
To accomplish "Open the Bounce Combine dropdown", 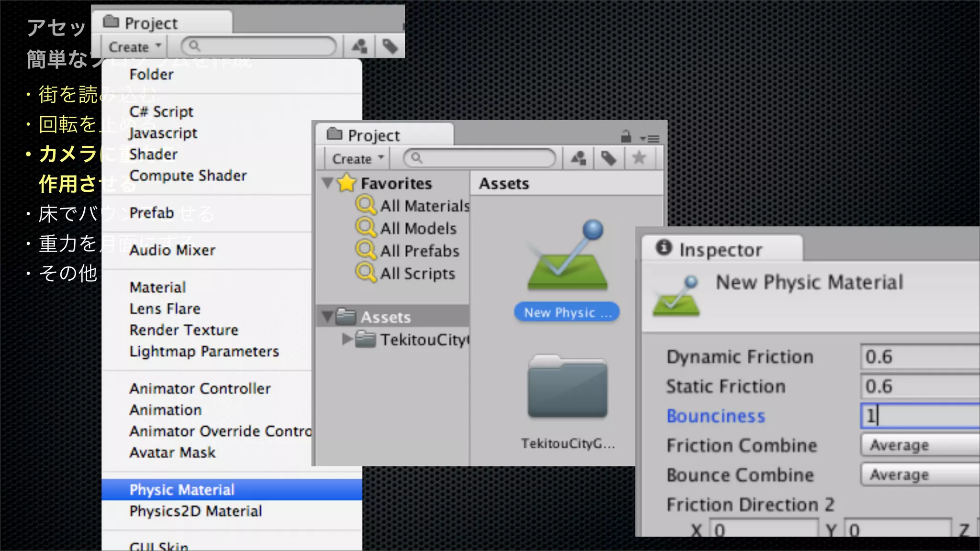I will (919, 475).
